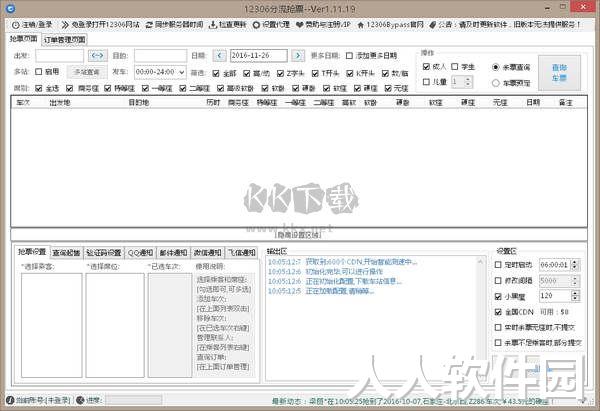Open the 设置代理 proxy settings toolbar icon
The height and width of the screenshot is (411, 600).
256,25
